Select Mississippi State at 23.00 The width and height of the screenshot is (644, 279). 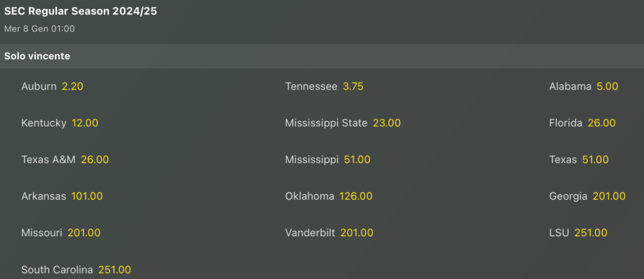tap(386, 123)
